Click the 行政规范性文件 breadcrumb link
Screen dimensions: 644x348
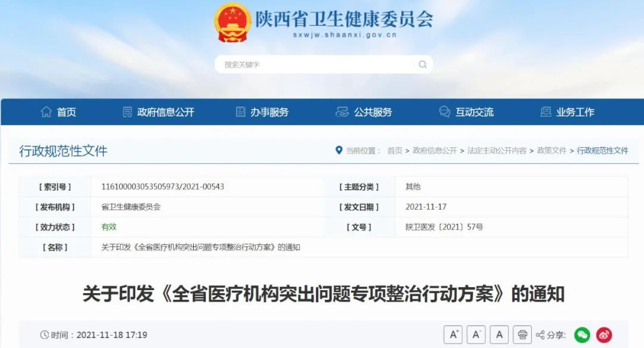[602, 151]
